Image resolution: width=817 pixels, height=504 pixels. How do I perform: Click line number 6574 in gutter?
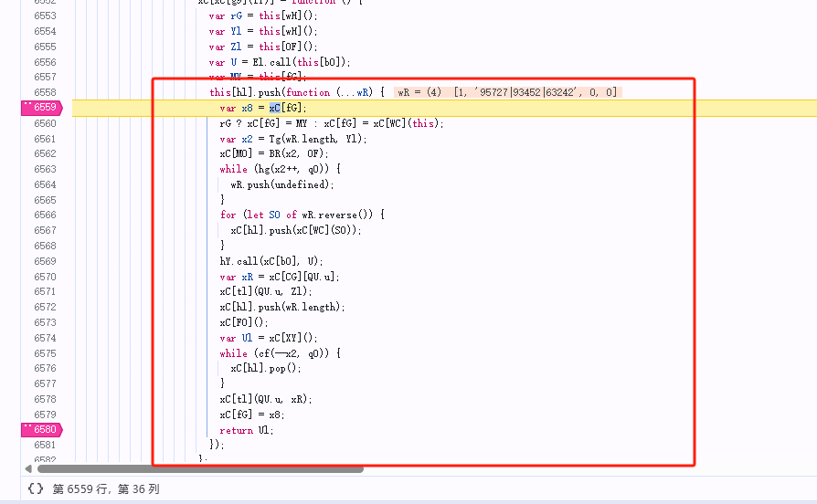[x=45, y=338]
